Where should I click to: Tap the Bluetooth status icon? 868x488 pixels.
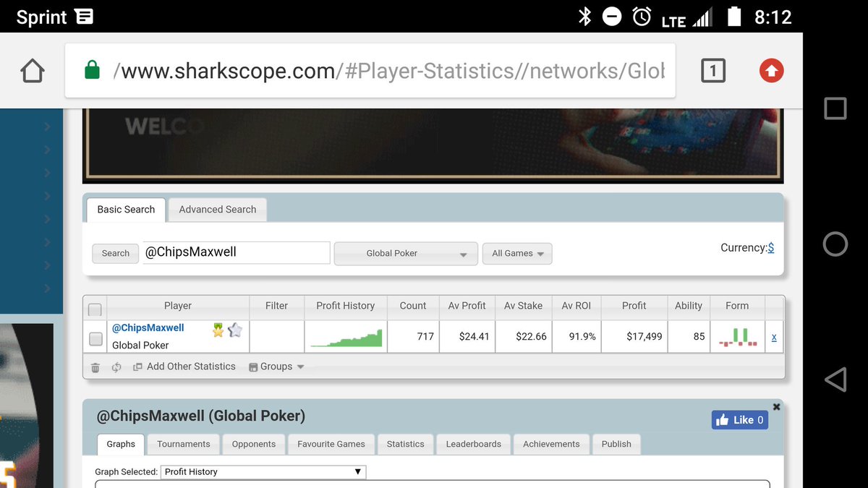coord(584,16)
